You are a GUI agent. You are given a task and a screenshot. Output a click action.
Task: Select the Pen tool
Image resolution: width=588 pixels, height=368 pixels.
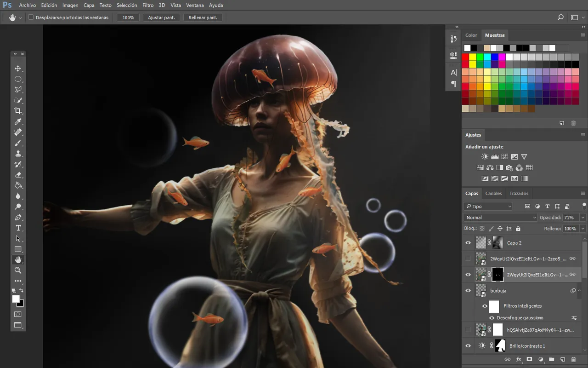tap(18, 217)
